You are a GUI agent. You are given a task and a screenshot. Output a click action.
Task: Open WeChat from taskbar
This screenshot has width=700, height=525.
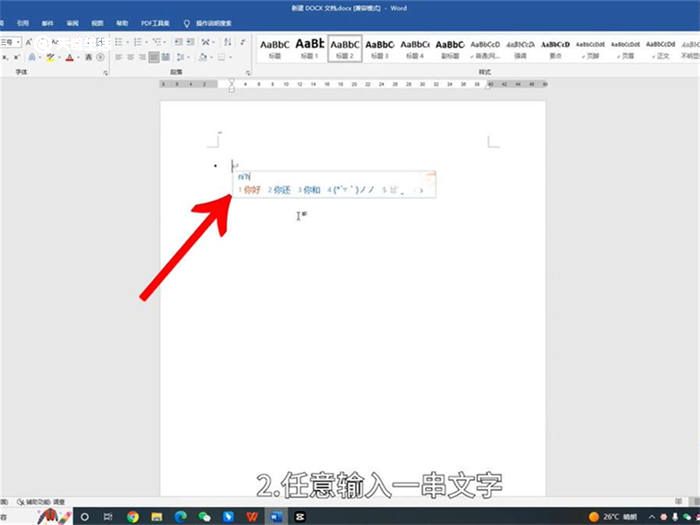(x=204, y=517)
